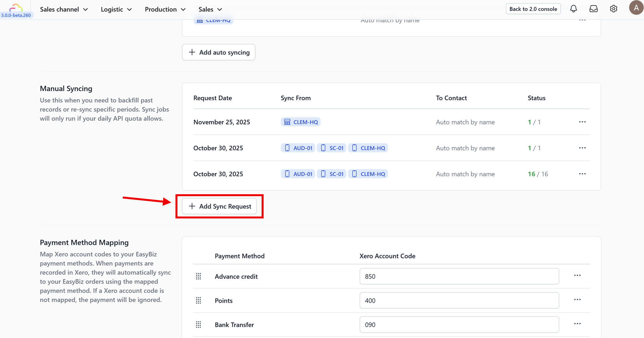Open more options for the 16 / 16 sync row
This screenshot has width=644, height=338.
(x=582, y=174)
